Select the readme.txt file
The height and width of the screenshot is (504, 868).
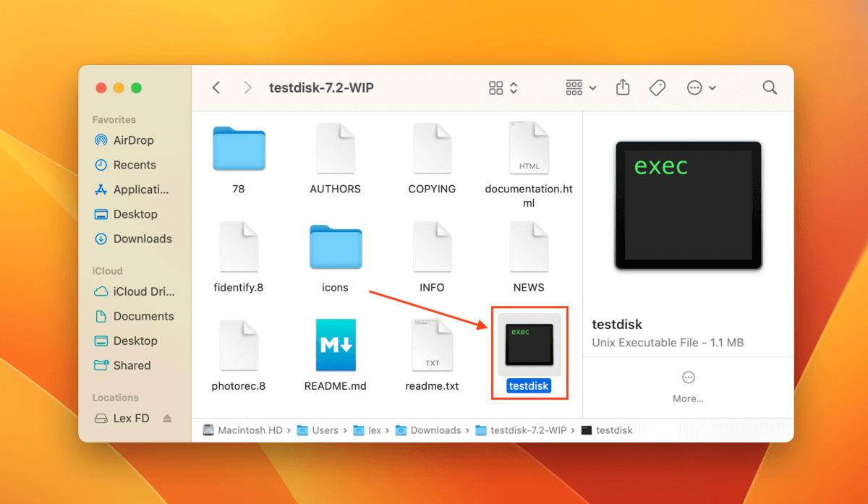[x=432, y=346]
